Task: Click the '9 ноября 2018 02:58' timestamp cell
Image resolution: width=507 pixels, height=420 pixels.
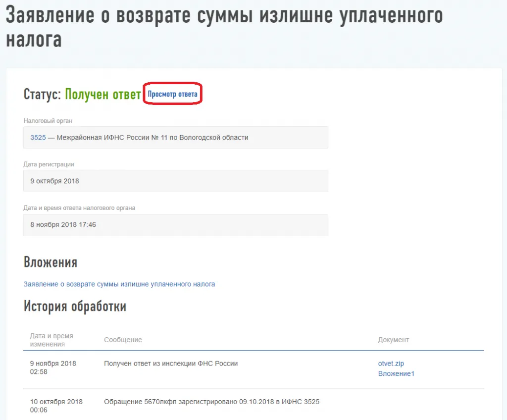Action: pos(53,367)
